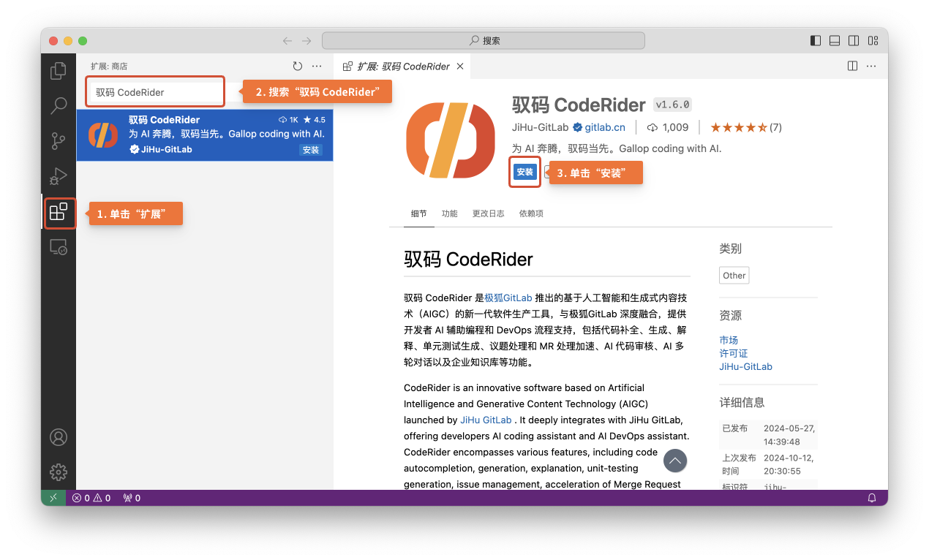Toggle the secondary side bar layout

coord(854,41)
